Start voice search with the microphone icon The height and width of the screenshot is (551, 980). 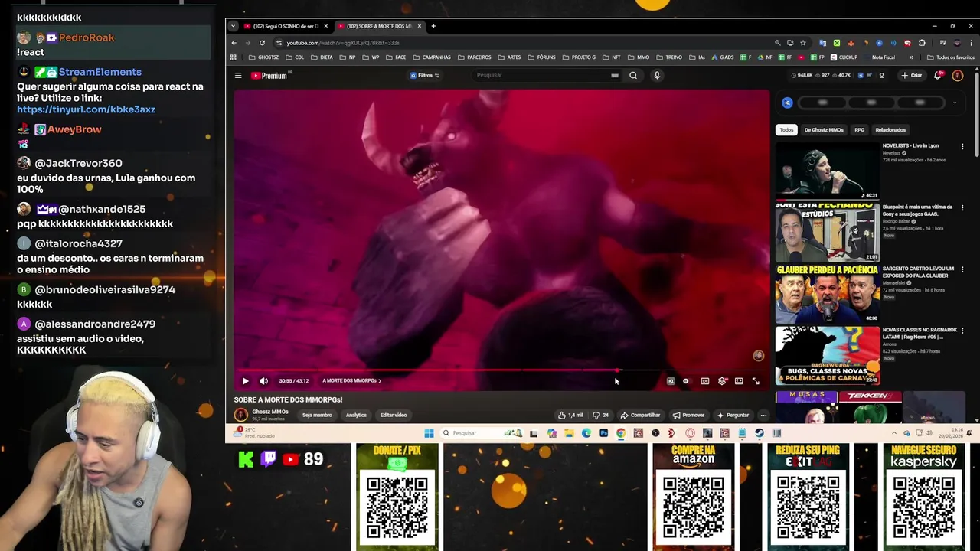pos(657,76)
